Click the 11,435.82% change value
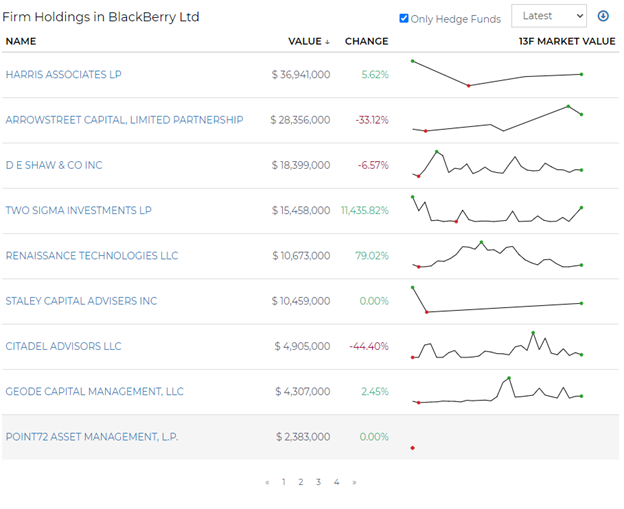 click(365, 210)
